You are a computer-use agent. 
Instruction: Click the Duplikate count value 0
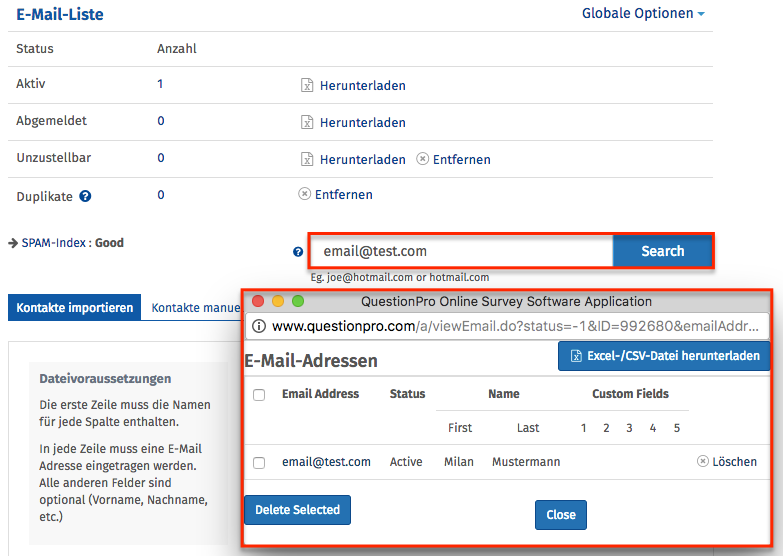tap(161, 195)
